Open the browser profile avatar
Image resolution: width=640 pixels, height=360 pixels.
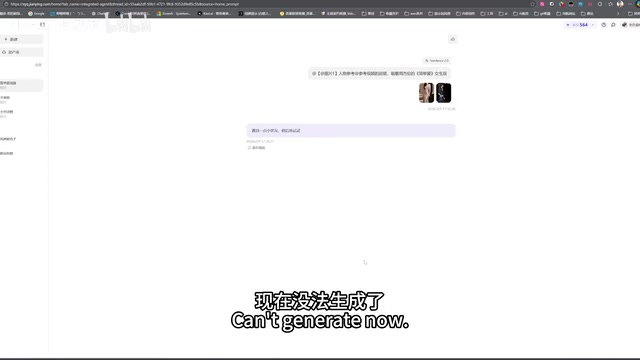click(x=620, y=4)
